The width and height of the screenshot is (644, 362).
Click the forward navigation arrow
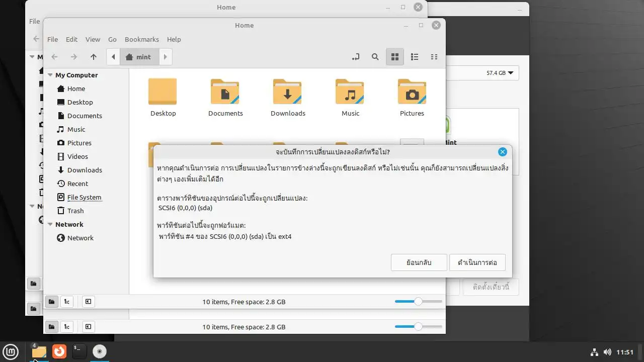(73, 57)
